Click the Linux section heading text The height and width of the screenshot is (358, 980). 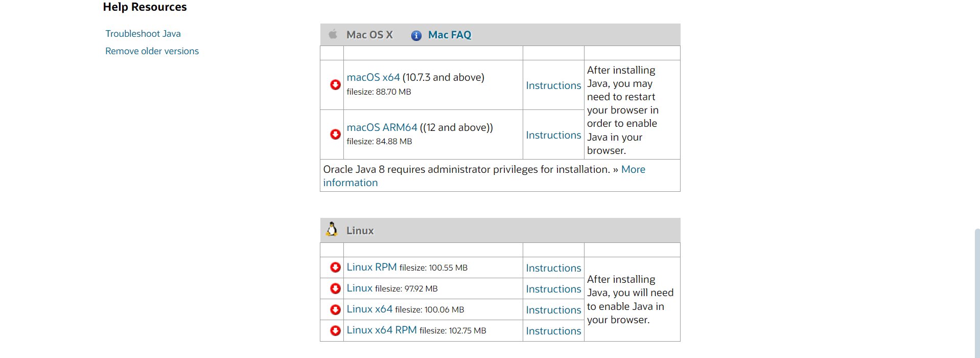[x=360, y=231]
